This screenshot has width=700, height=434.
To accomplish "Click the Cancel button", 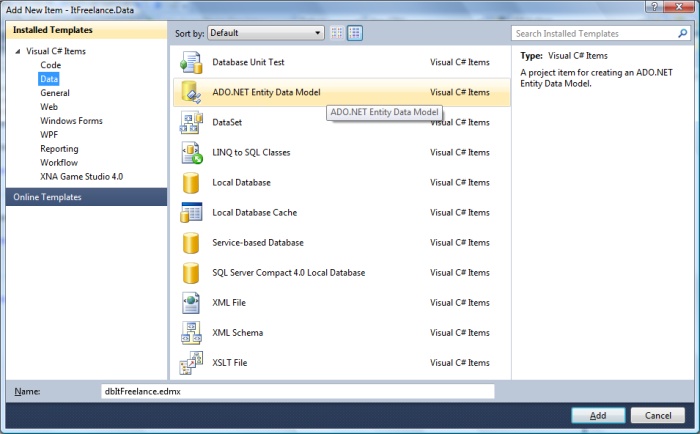I will click(x=658, y=416).
